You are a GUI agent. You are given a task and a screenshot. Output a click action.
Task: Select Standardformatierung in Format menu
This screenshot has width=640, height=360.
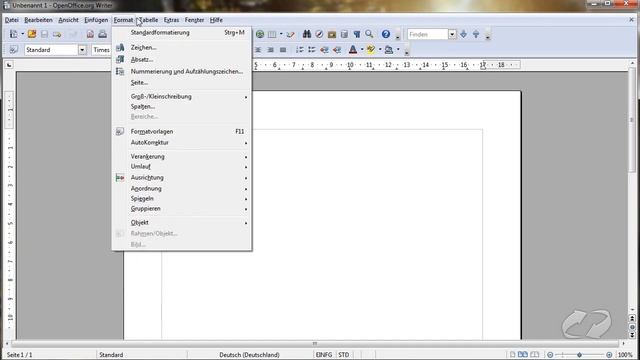coord(182,32)
